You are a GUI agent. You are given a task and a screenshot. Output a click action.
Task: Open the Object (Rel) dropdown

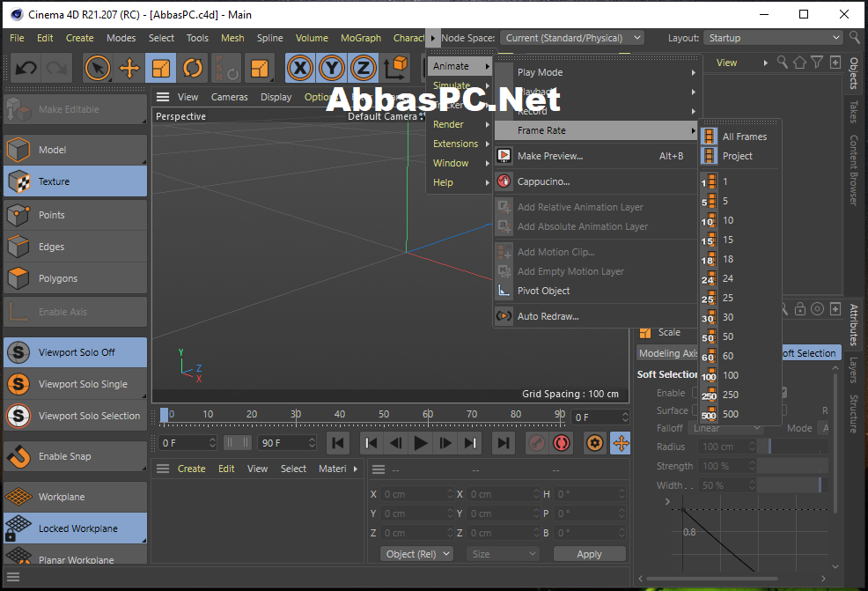(416, 554)
